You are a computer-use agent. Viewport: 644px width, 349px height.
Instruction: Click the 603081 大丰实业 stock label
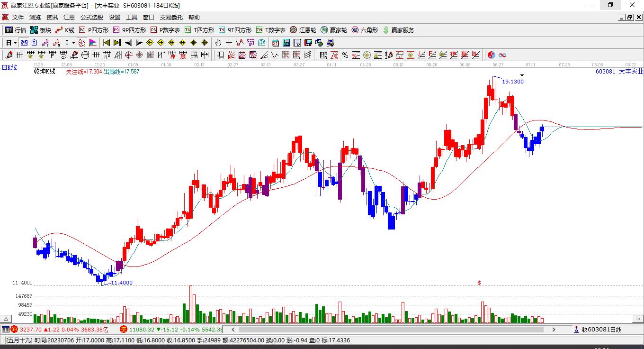click(x=619, y=72)
